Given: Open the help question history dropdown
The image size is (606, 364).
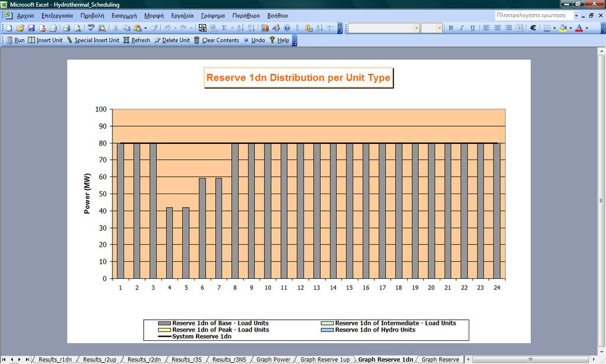Looking at the screenshot, I should 576,15.
